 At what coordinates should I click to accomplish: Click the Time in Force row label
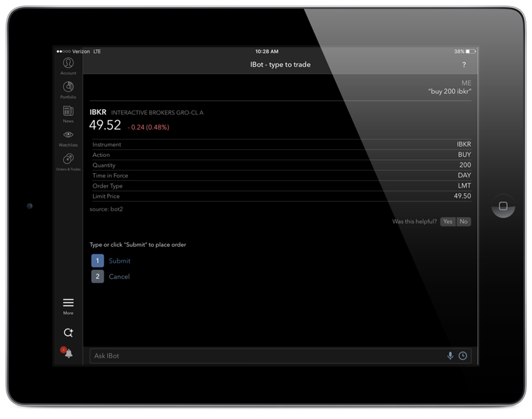coord(110,175)
